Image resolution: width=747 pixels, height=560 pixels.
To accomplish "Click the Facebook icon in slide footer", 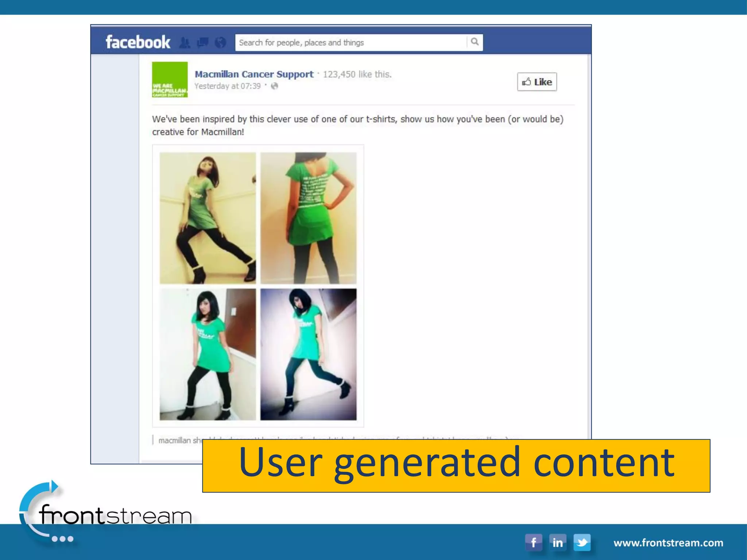I will pos(533,542).
